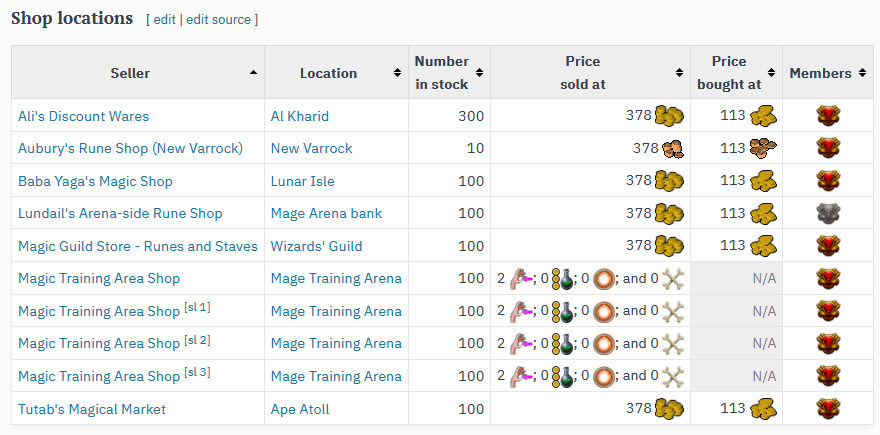
Task: Click the edit link beside Shop locations
Action: [x=164, y=20]
